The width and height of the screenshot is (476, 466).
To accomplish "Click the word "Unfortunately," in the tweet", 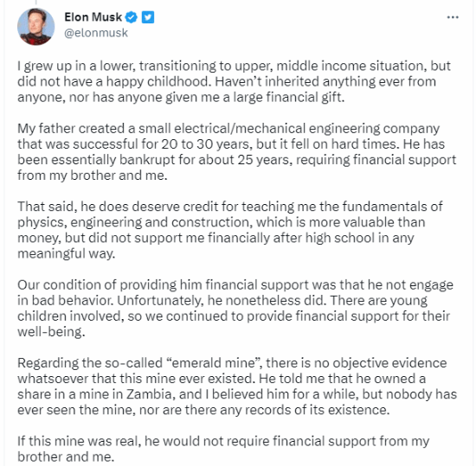I will pyautogui.click(x=161, y=301).
